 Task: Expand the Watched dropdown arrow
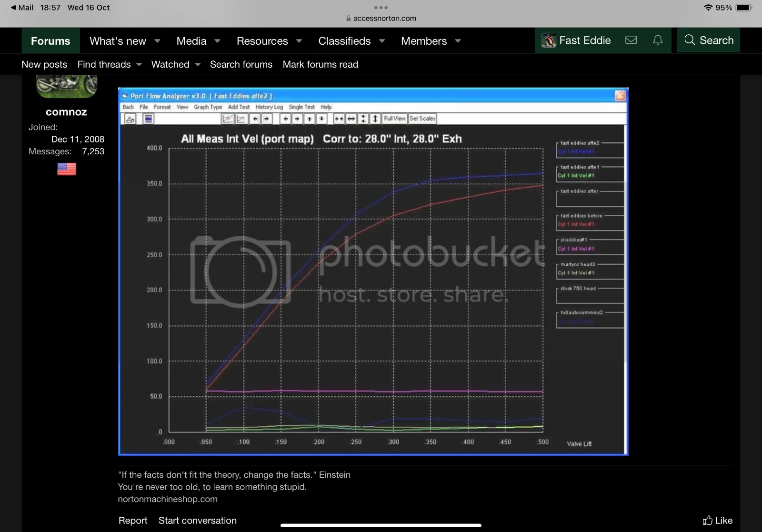pos(198,64)
